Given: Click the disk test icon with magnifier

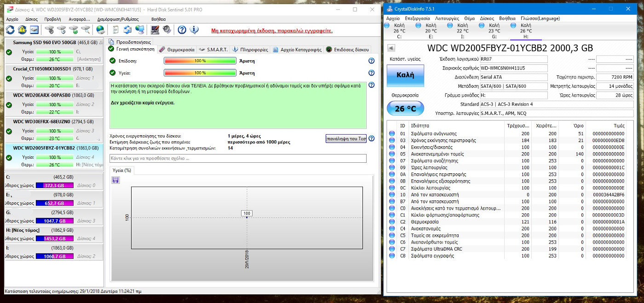Looking at the screenshot, I should (85, 30).
